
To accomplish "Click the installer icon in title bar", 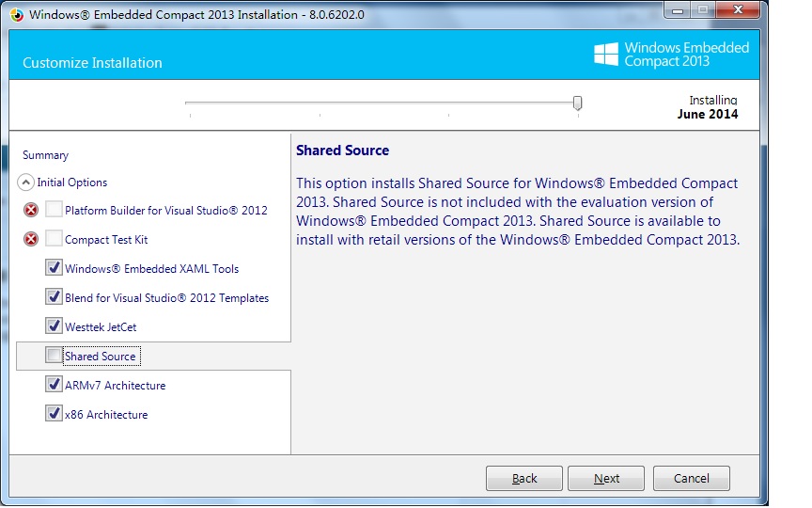I will click(x=17, y=14).
